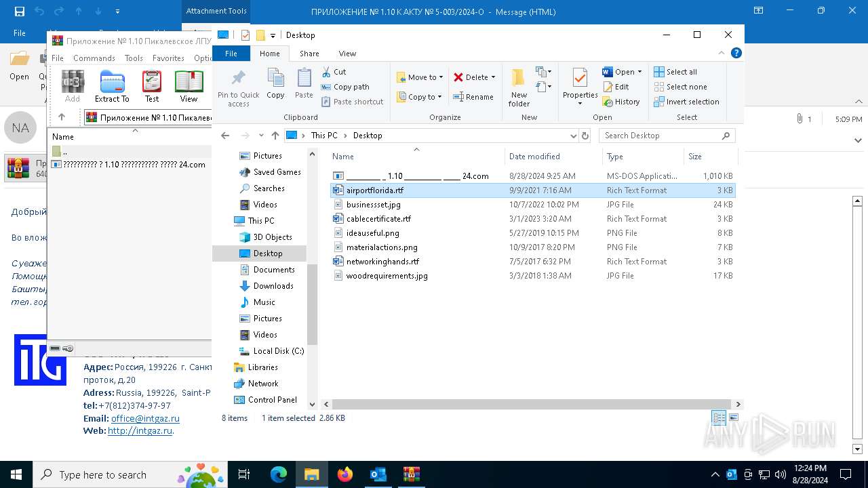Click Edit in the Open group
This screenshot has height=488, width=868.
616,87
